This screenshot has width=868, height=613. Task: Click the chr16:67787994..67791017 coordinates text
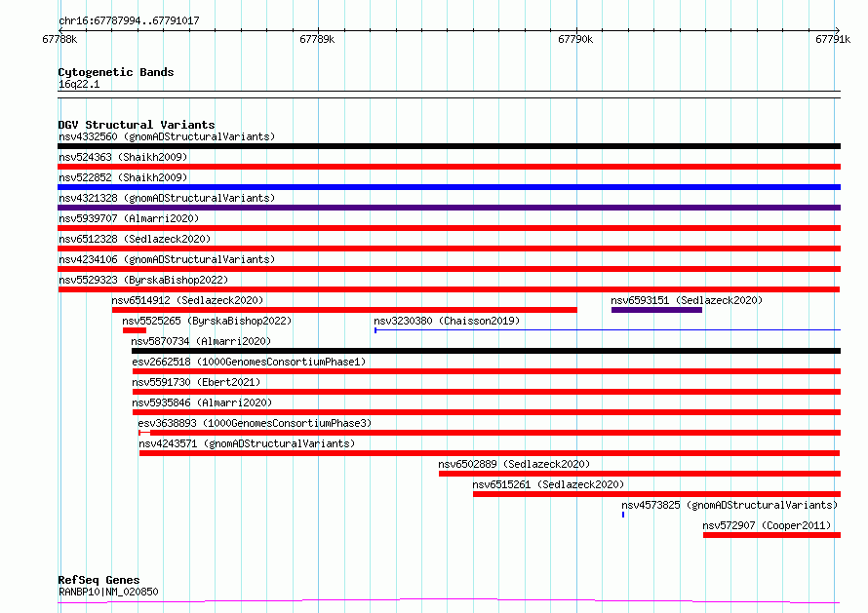coord(129,21)
